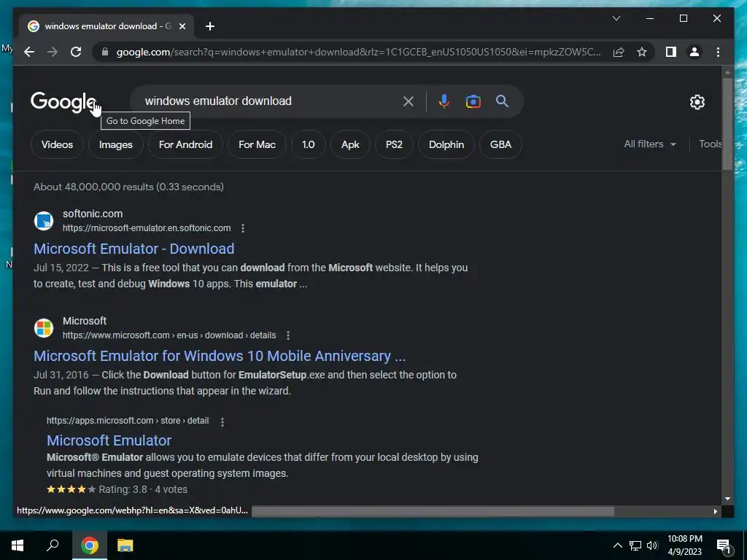
Task: Search by image with the camera icon
Action: click(x=473, y=101)
